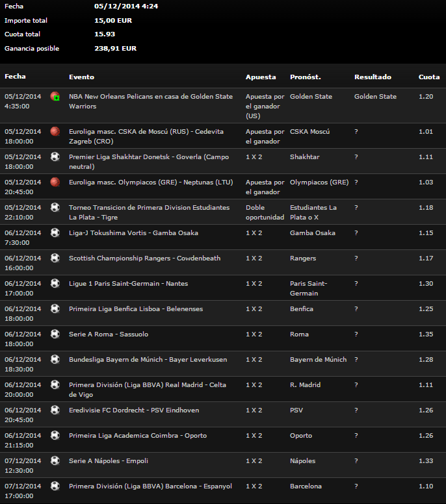Click the R. Madrid prediction cell
The width and height of the screenshot is (446, 504).
click(x=305, y=384)
